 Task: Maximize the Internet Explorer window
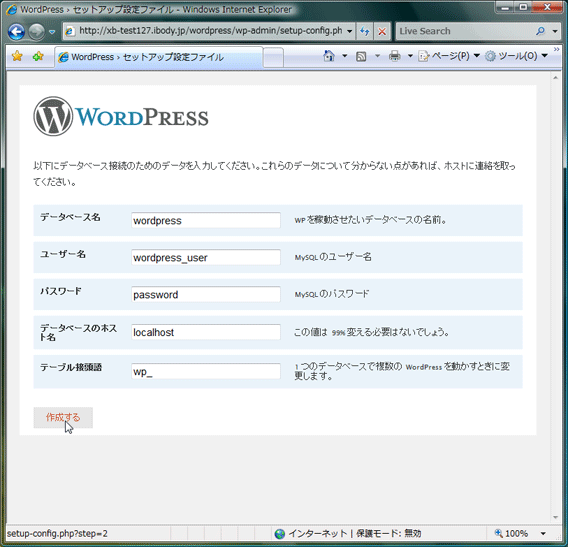pyautogui.click(x=523, y=7)
